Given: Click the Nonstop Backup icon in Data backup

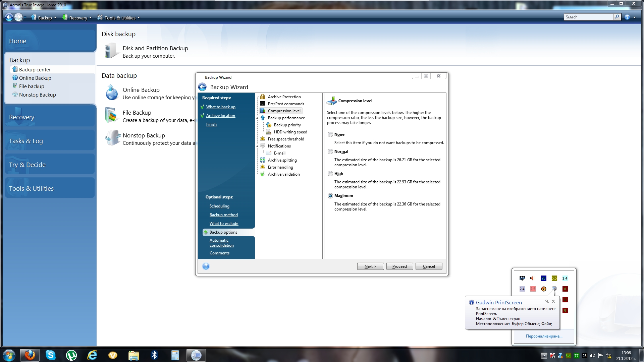Looking at the screenshot, I should (112, 138).
